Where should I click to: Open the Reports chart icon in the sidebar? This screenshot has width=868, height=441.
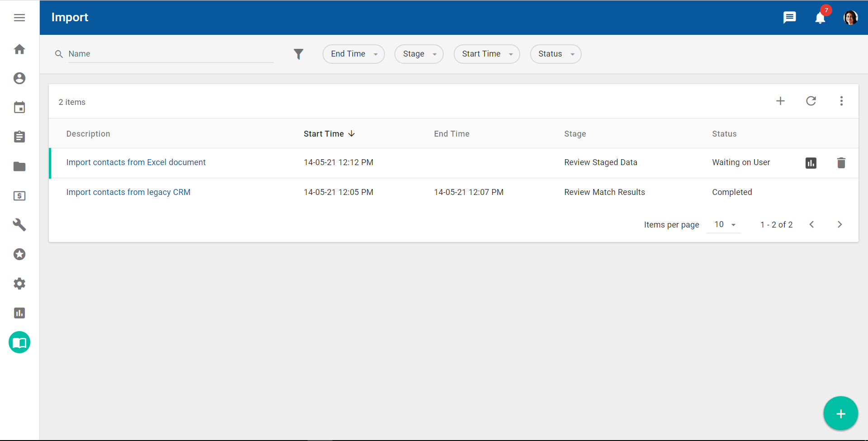coord(19,313)
